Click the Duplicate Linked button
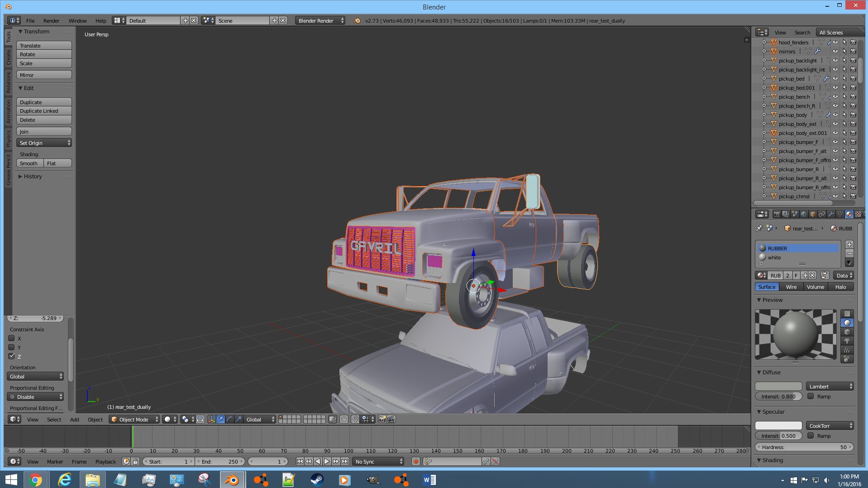Viewport: 868px width, 488px height. 44,111
